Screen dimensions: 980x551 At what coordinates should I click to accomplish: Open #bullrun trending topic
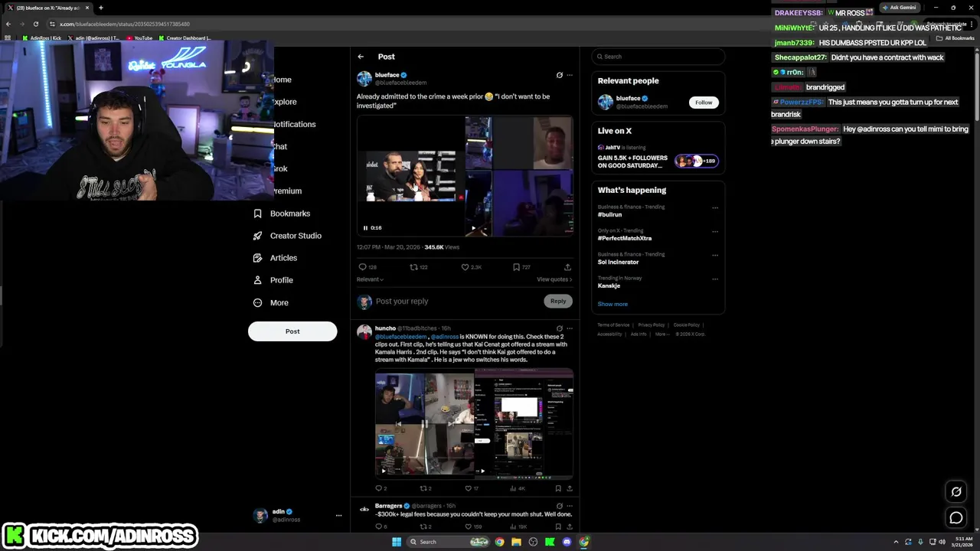click(610, 215)
